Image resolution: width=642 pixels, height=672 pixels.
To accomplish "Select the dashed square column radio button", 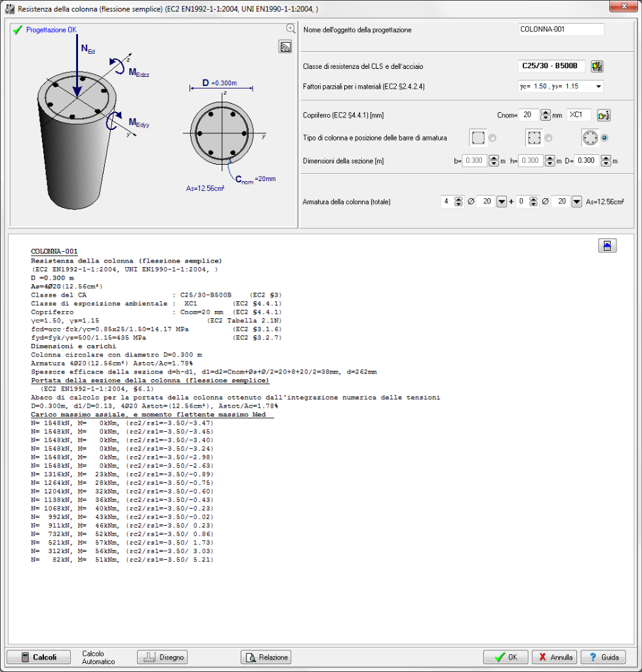I will pos(549,138).
